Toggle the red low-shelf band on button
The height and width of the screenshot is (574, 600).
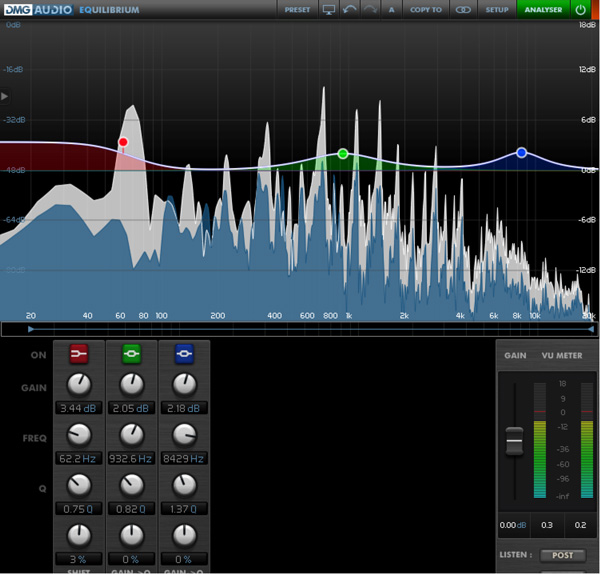coord(79,354)
